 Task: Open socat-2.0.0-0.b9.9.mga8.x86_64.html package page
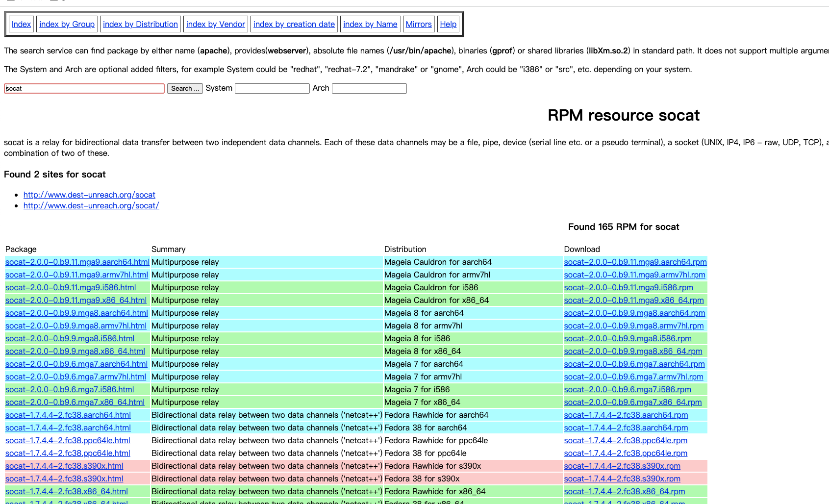(x=75, y=351)
